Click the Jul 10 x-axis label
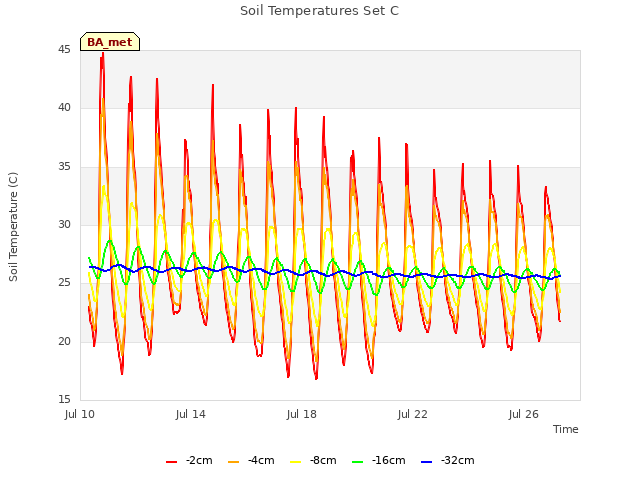The width and height of the screenshot is (640, 480). (x=80, y=414)
